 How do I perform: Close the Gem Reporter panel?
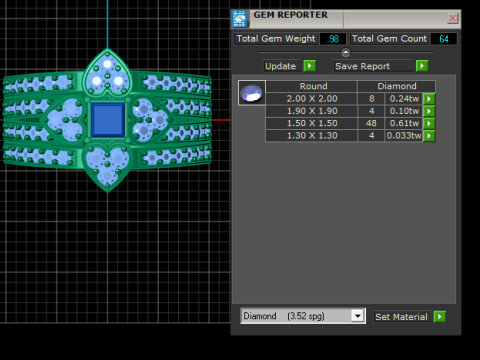click(x=452, y=18)
